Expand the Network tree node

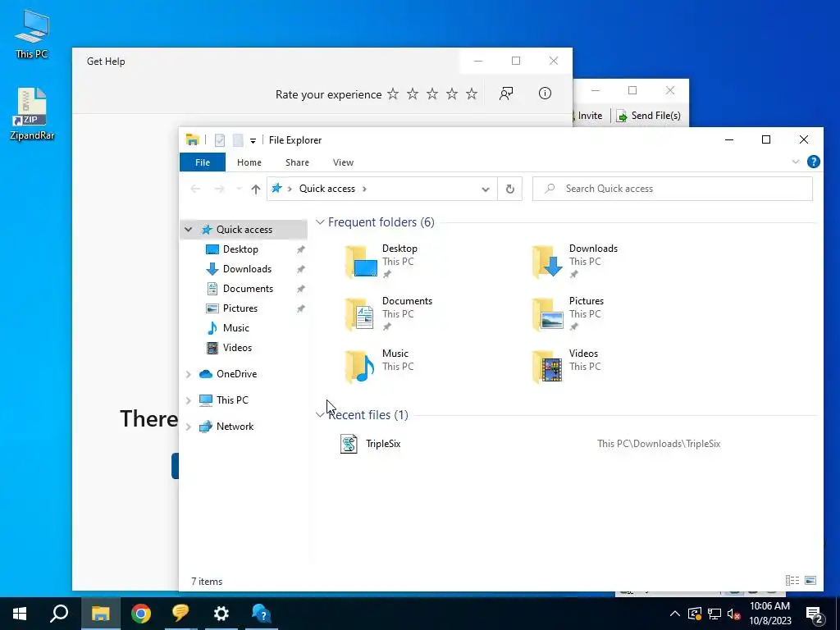click(x=189, y=427)
